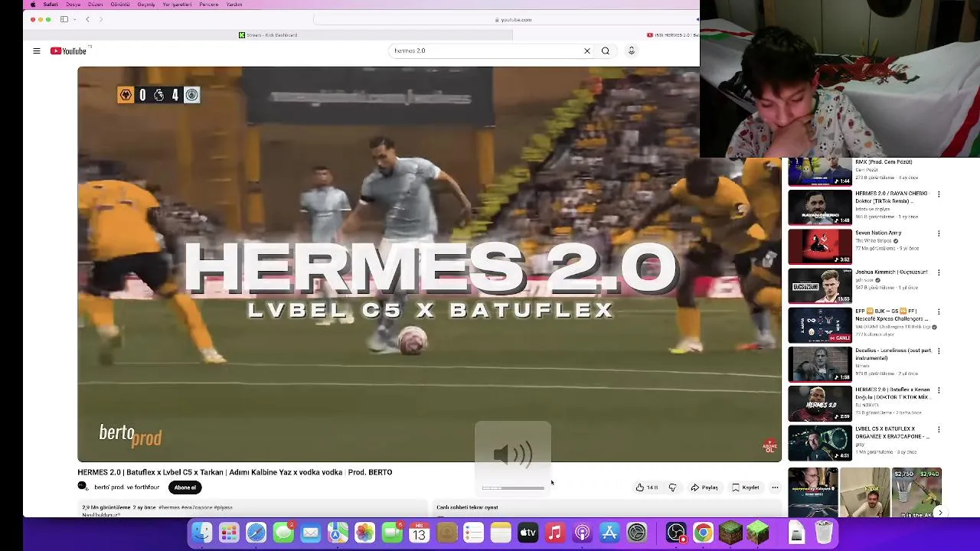Play the RAYAN CHERKI Doktor remix thumbnail

[820, 207]
